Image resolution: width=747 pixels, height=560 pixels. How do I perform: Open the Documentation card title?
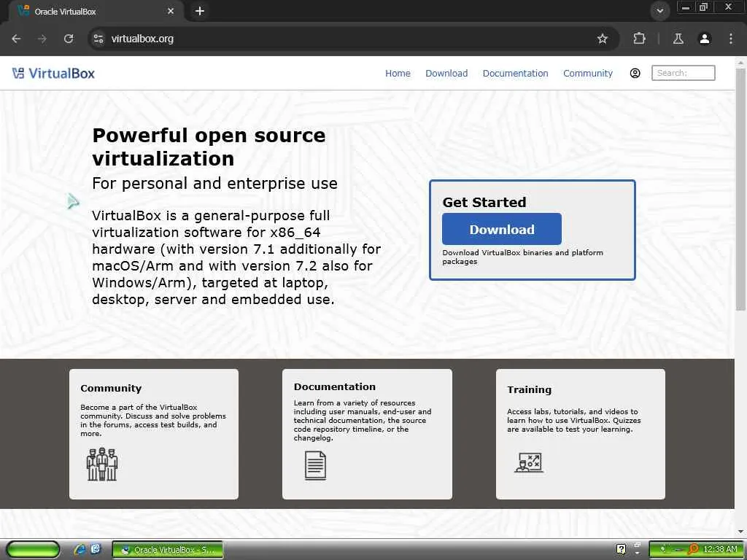coord(334,386)
